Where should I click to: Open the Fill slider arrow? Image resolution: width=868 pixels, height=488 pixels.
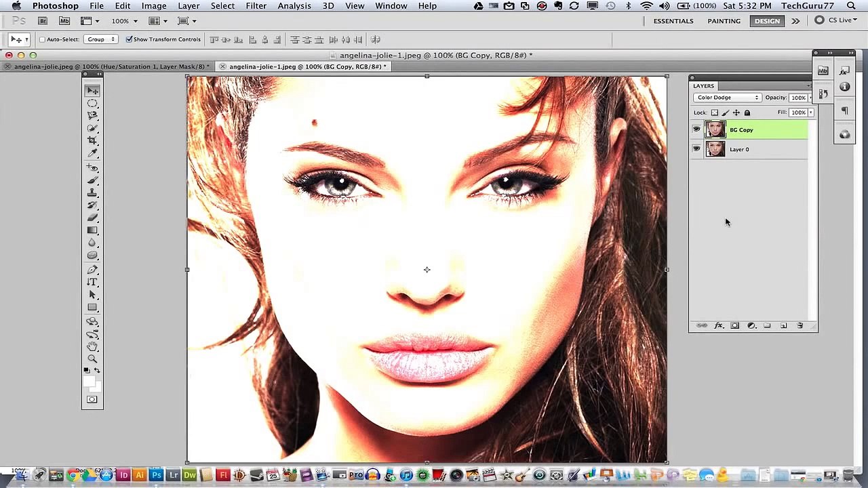click(810, 113)
